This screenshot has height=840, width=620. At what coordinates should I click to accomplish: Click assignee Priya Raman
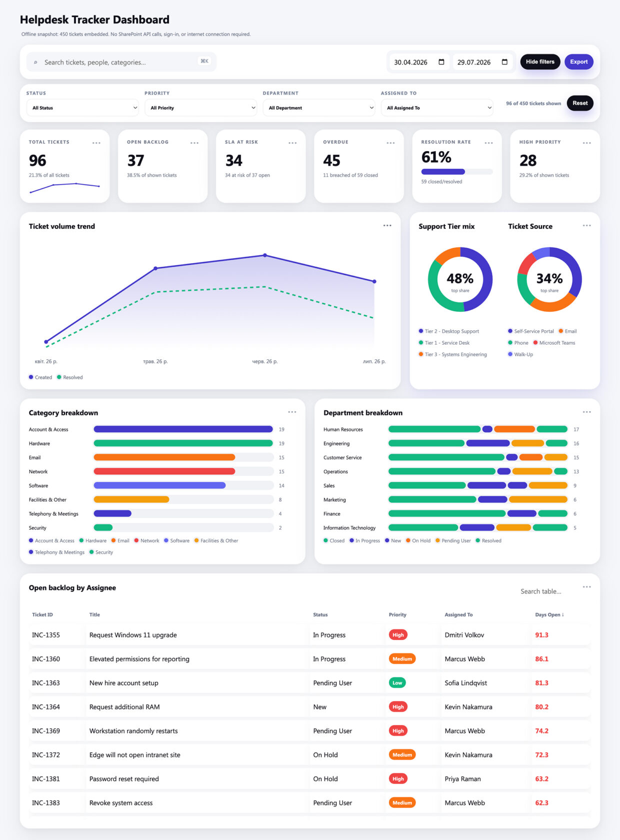(462, 779)
